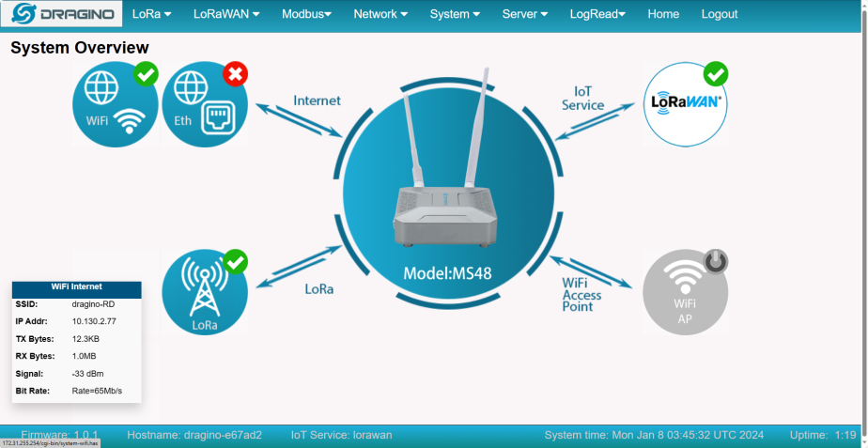Click the IoT Service lorawan footer entry

click(x=341, y=435)
